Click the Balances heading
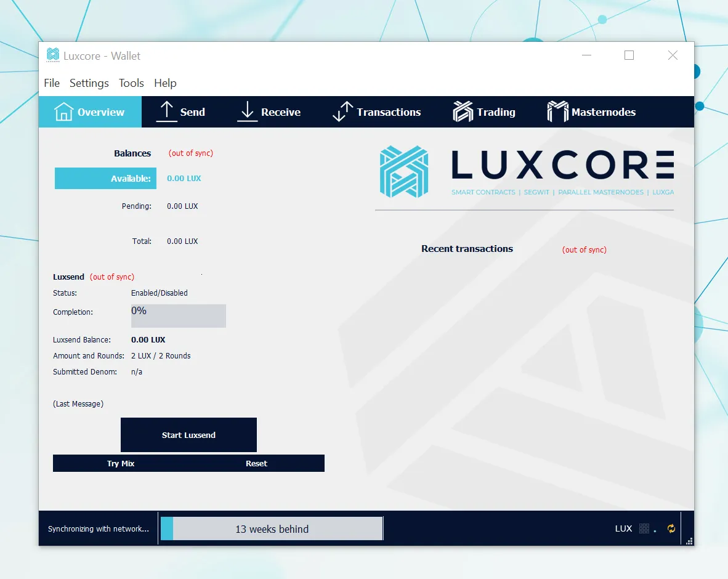The width and height of the screenshot is (728, 579). pos(132,153)
